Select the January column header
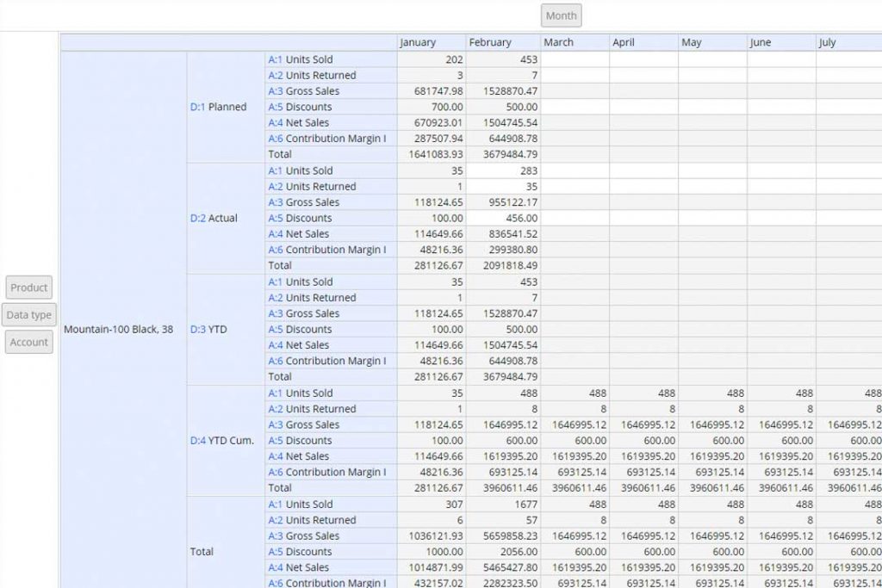The width and height of the screenshot is (882, 588). click(432, 42)
